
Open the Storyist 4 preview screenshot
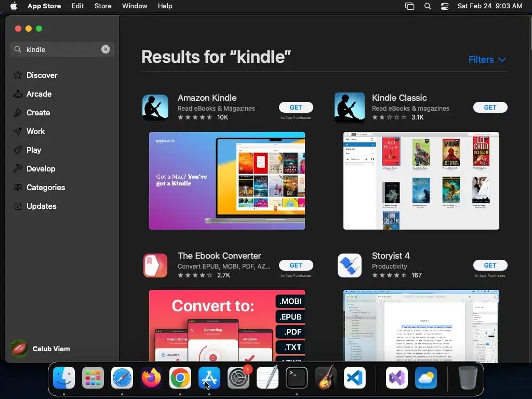pos(421,325)
